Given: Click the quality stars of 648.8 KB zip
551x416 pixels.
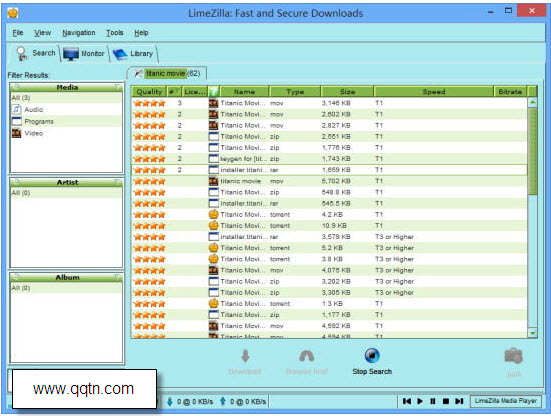Looking at the screenshot, I should click(x=149, y=193).
